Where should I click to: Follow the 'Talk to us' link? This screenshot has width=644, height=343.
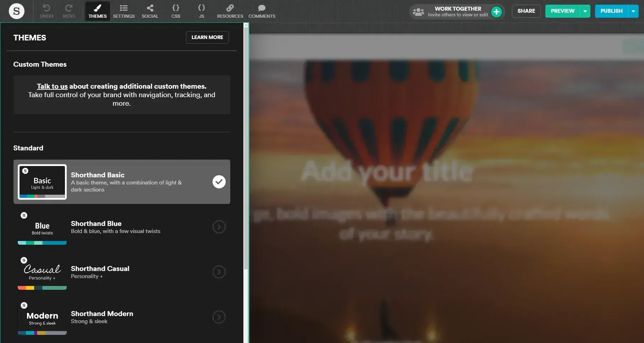(52, 86)
